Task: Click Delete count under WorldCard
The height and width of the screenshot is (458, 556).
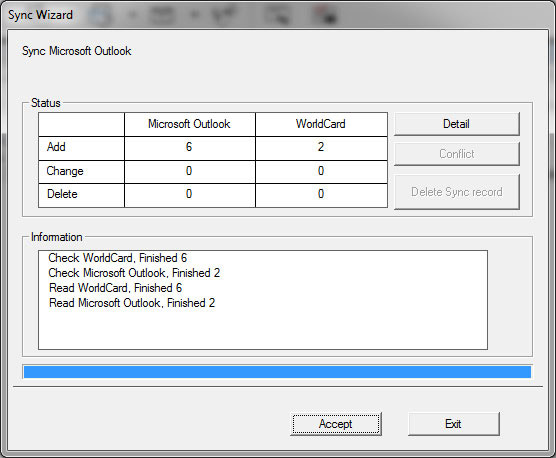Action: click(321, 195)
